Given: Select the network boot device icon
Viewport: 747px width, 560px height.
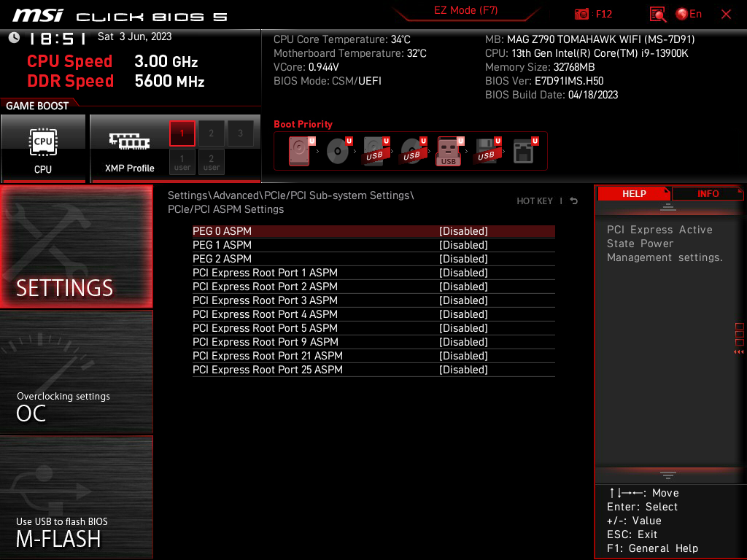Looking at the screenshot, I should [x=525, y=151].
